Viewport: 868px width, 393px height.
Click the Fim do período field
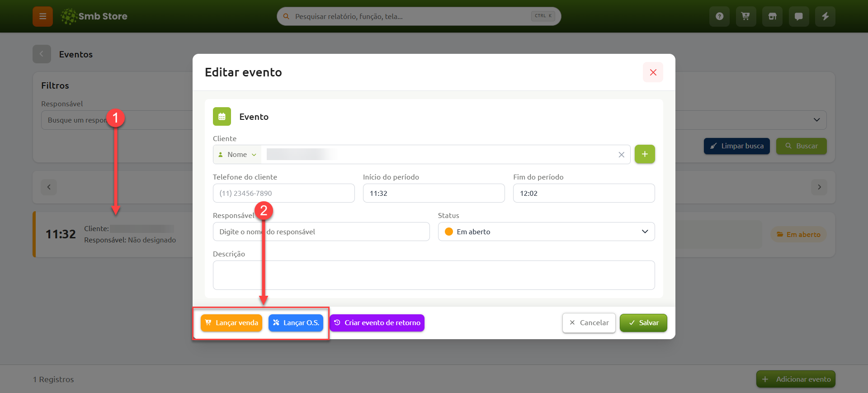pyautogui.click(x=584, y=193)
